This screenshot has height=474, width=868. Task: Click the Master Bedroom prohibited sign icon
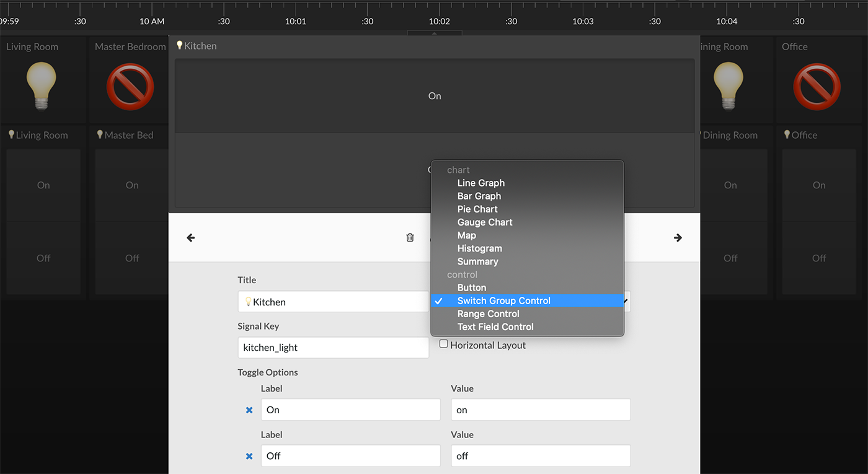[130, 87]
